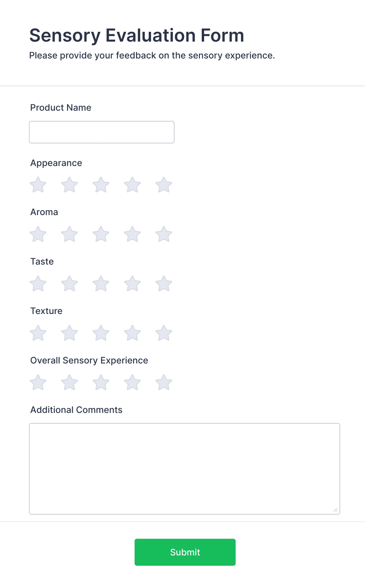Rate Overall Sensory Experience one star
This screenshot has height=588, width=365.
[x=38, y=382]
